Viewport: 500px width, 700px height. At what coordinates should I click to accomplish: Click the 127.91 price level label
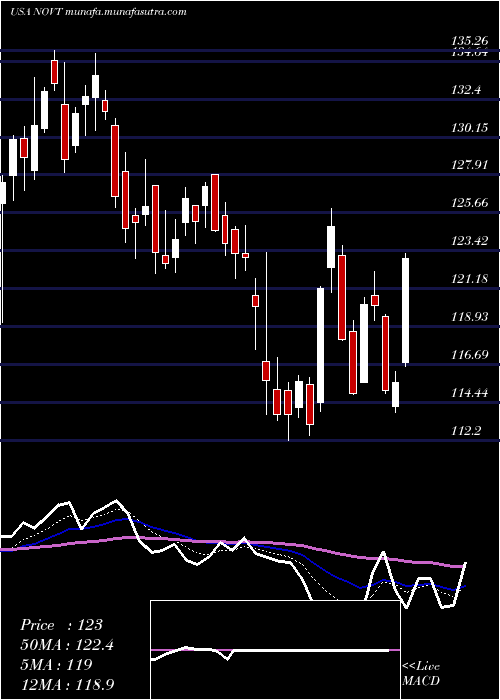[x=470, y=165]
